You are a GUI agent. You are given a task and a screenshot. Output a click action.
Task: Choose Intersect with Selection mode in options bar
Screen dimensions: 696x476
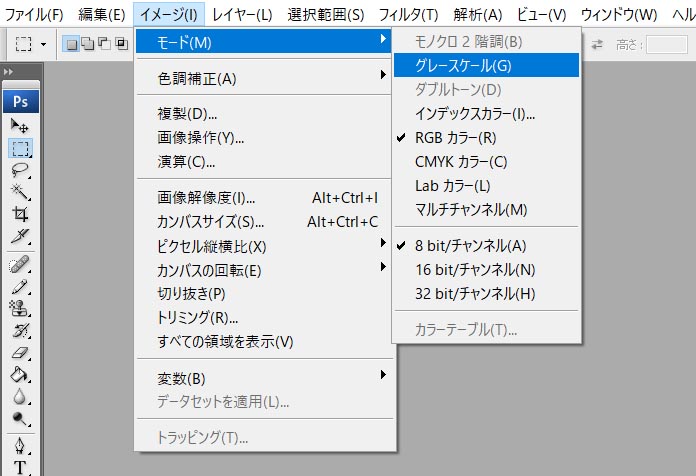point(121,44)
